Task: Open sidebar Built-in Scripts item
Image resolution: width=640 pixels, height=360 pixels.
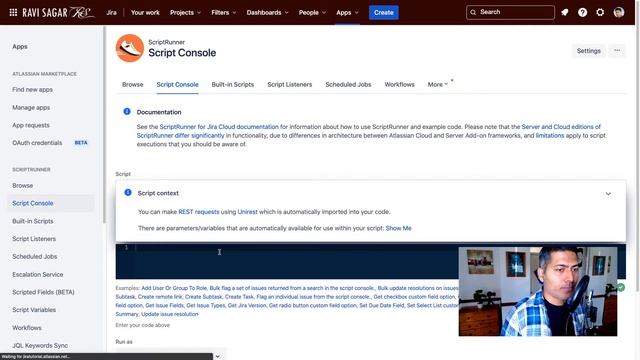Action: (33, 221)
